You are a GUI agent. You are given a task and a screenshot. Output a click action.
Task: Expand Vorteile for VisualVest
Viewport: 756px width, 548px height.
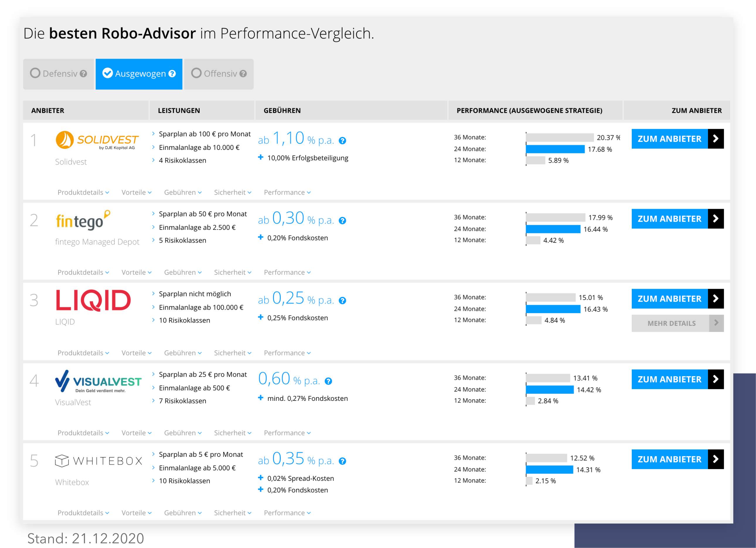coord(137,433)
